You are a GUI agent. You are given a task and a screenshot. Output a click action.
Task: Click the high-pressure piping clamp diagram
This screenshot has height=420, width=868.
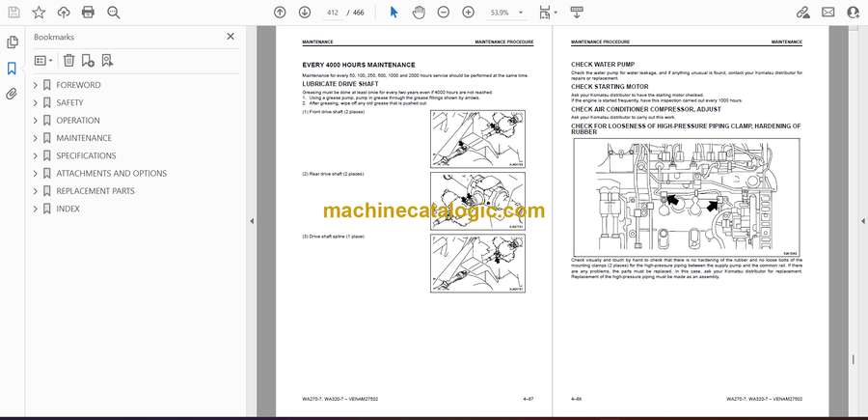pyautogui.click(x=687, y=197)
